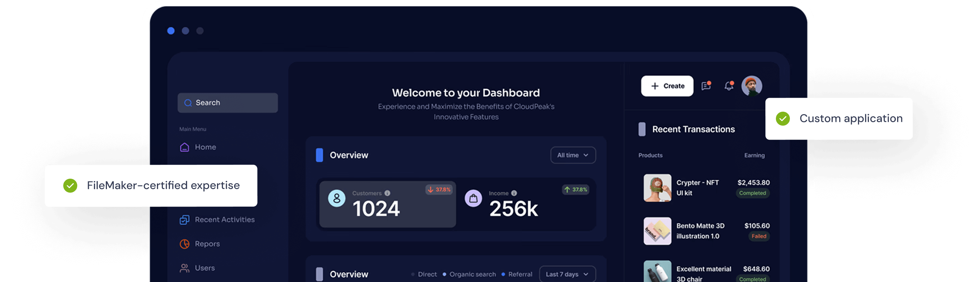This screenshot has height=282, width=980.
Task: Click the $648.60 earning value
Action: coord(756,269)
